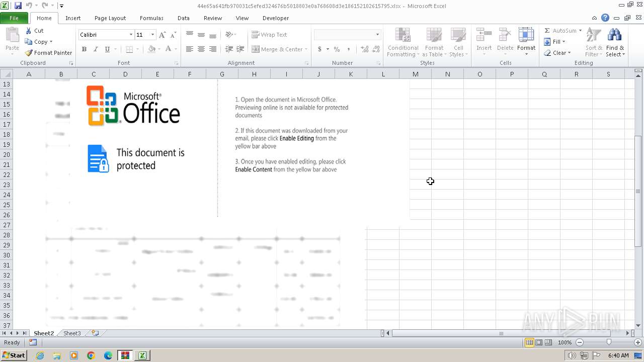Apply the Fill Color bucket
This screenshot has height=362, width=644.
tap(151, 49)
